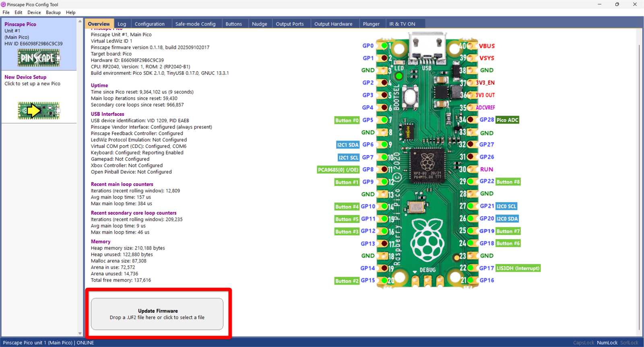The image size is (644, 347).
Task: Click the Pinscape app icon in title bar
Action: click(x=4, y=4)
